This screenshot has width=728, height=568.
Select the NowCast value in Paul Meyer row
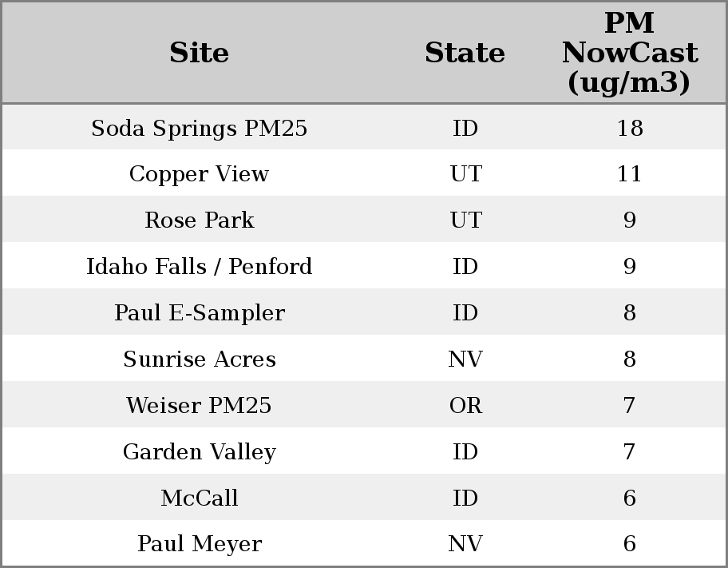click(629, 544)
